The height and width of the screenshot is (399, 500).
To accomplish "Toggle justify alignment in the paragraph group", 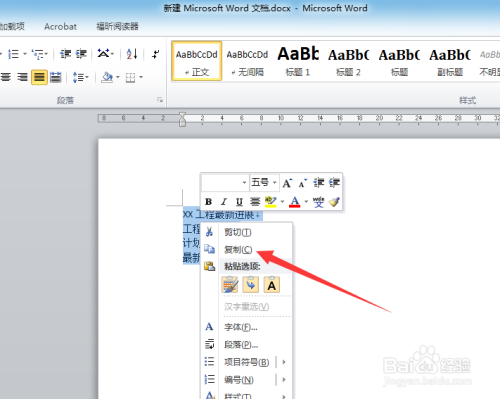I will (x=39, y=77).
